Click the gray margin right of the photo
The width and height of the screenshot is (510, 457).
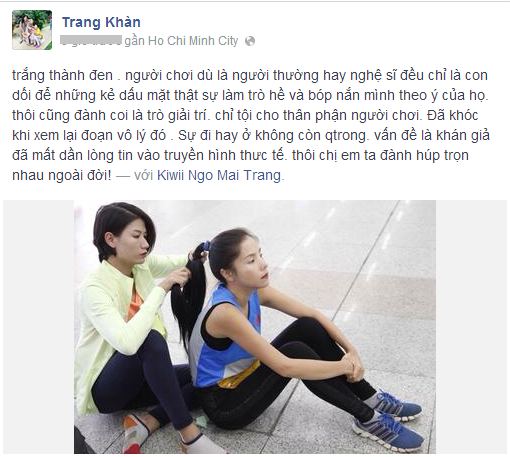point(471,327)
